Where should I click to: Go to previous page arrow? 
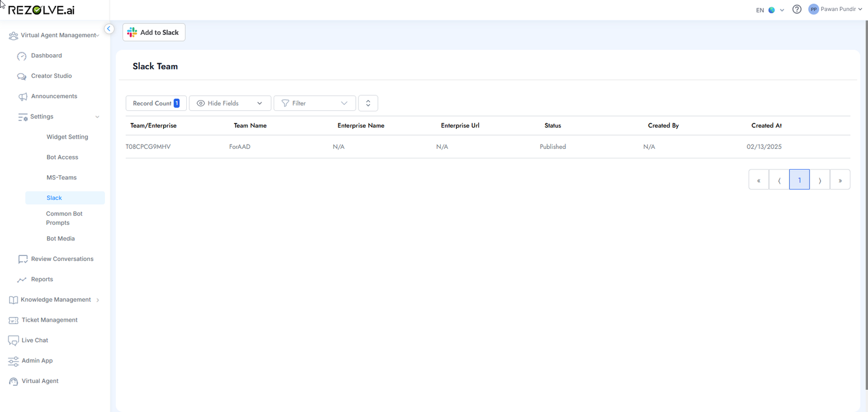click(779, 179)
